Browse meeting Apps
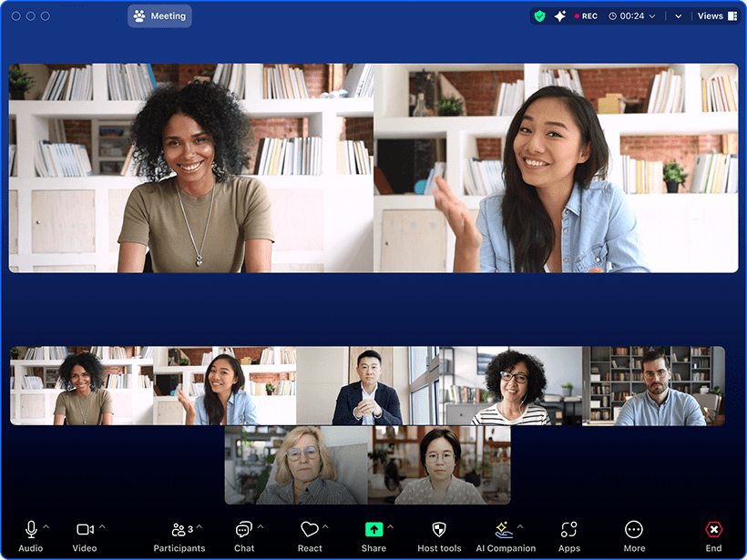Screen dimensions: 747x560 point(569,528)
